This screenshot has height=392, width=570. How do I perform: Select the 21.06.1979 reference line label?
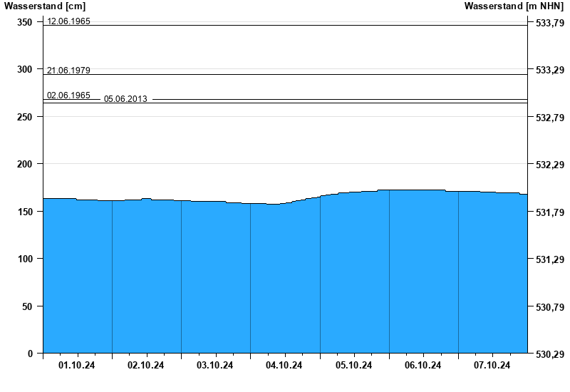68,71
